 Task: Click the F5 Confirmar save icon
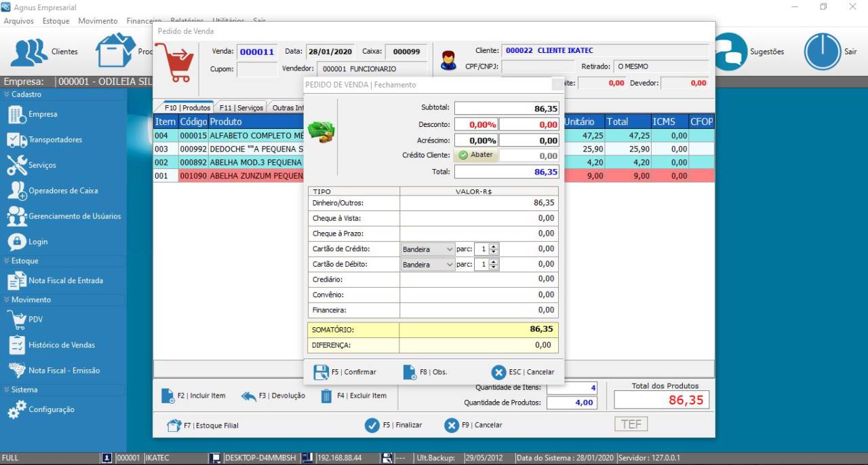coord(321,372)
